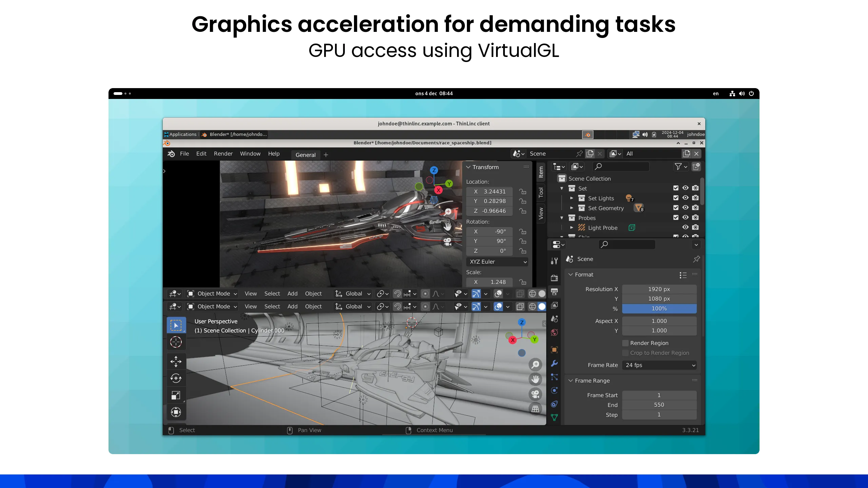The height and width of the screenshot is (488, 868).
Task: Enable the Render Region checkbox
Action: click(626, 343)
